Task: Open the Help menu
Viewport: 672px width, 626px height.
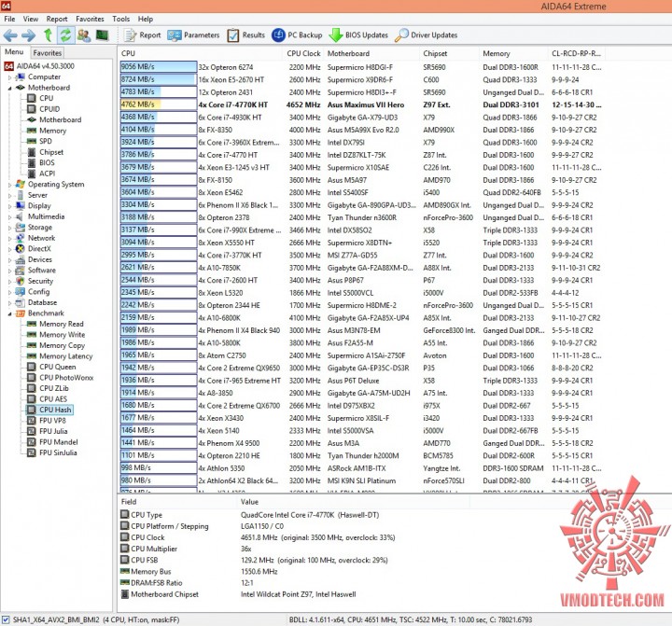Action: tap(146, 19)
